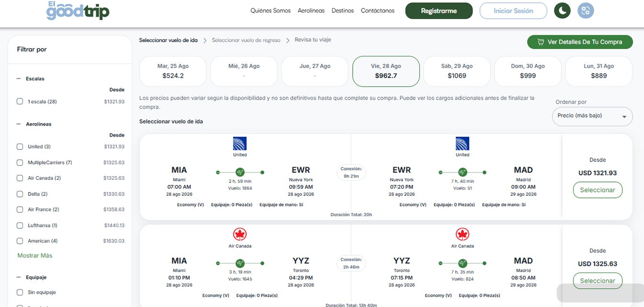Click the Filtrar por heading
This screenshot has width=644, height=307.
click(32, 49)
